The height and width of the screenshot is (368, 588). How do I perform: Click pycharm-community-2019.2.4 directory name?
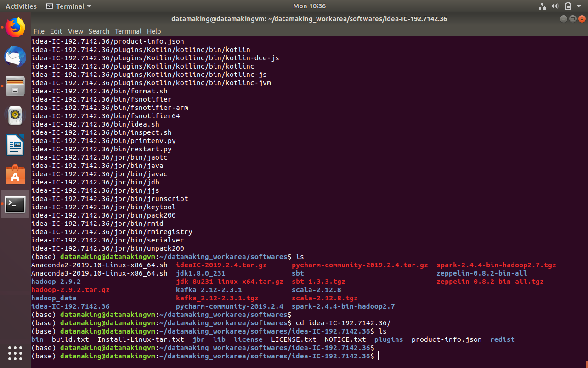coord(230,306)
